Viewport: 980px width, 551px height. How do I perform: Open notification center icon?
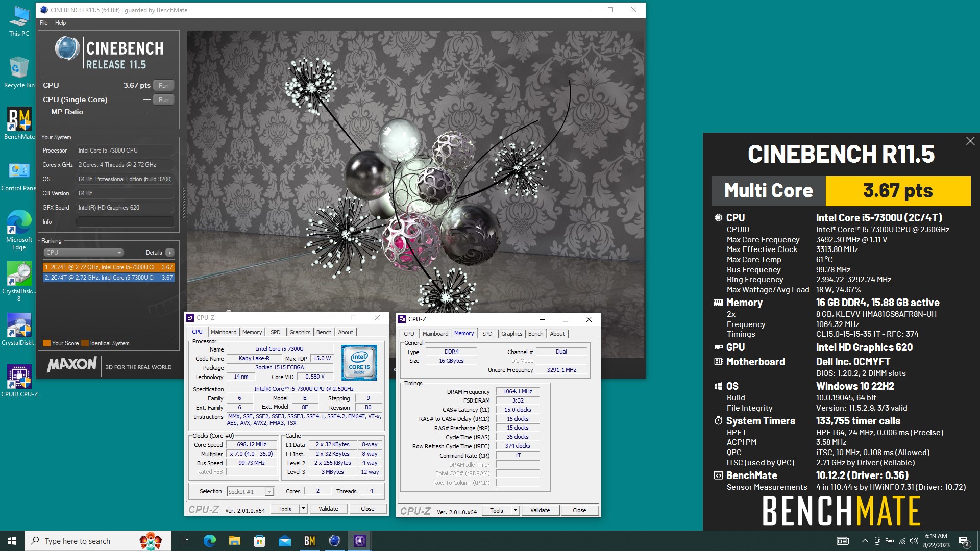tap(964, 541)
